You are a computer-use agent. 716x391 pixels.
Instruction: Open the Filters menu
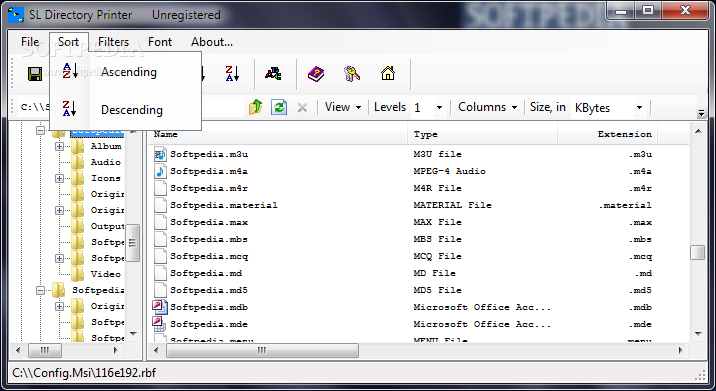(x=113, y=42)
